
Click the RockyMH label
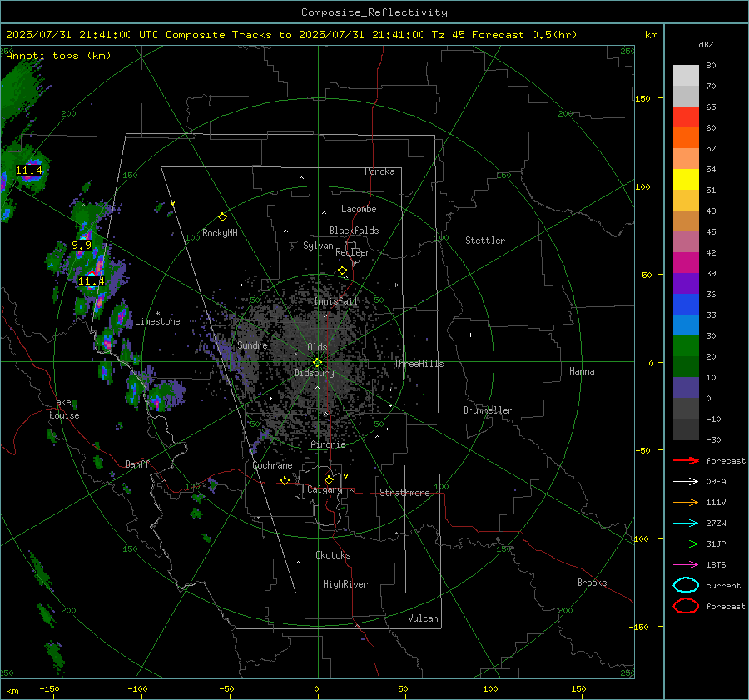(220, 233)
